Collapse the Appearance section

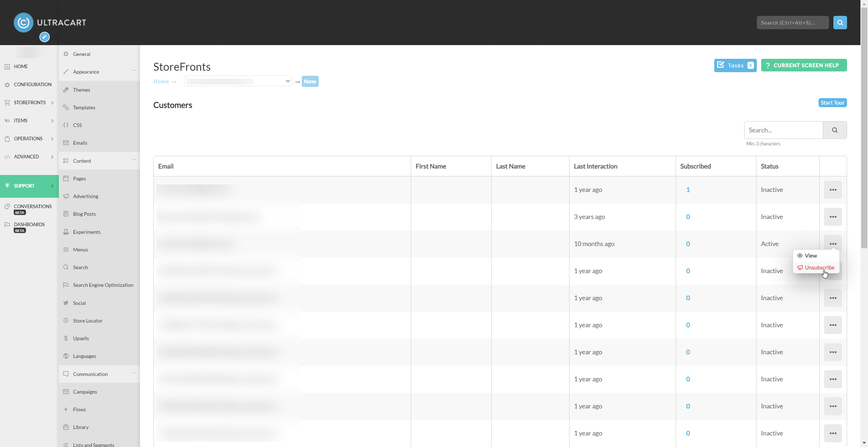pyautogui.click(x=134, y=70)
